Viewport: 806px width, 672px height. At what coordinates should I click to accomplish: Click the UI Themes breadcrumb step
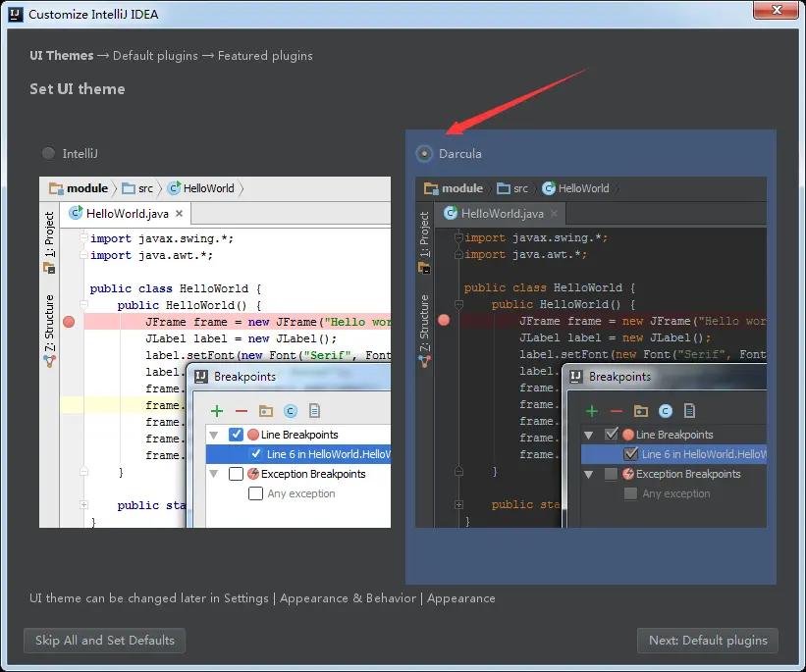tap(62, 56)
